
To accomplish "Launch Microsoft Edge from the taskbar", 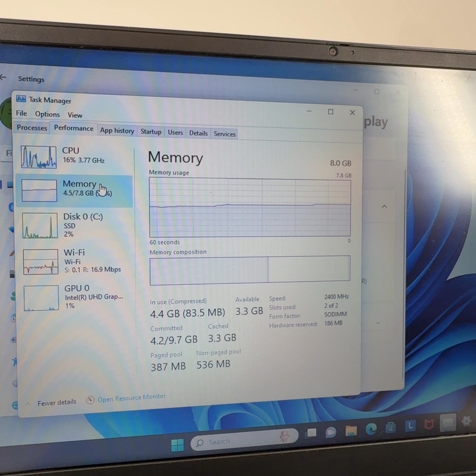I will click(x=371, y=429).
